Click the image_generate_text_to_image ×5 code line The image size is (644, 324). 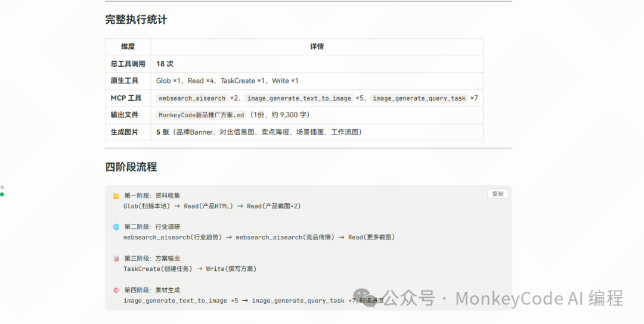tap(253, 301)
